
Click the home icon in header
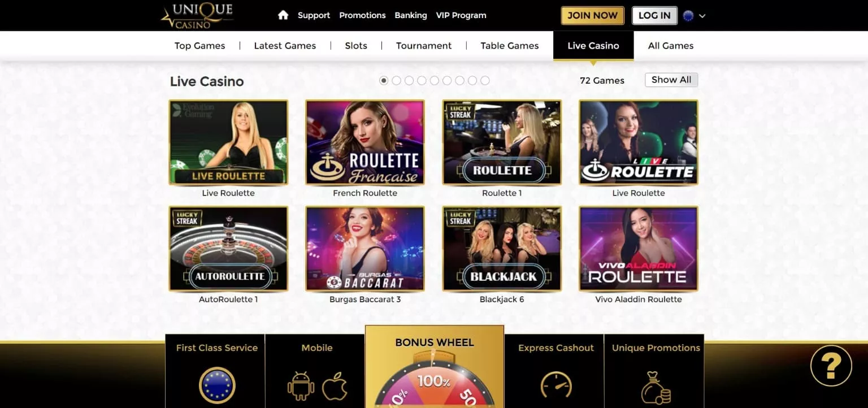click(283, 15)
